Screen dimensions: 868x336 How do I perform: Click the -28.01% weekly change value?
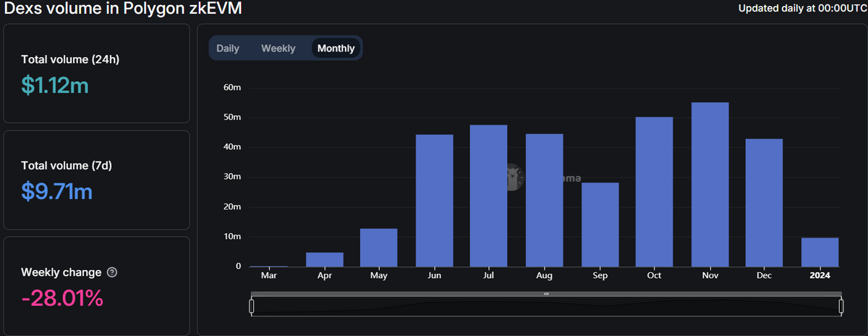pos(61,298)
